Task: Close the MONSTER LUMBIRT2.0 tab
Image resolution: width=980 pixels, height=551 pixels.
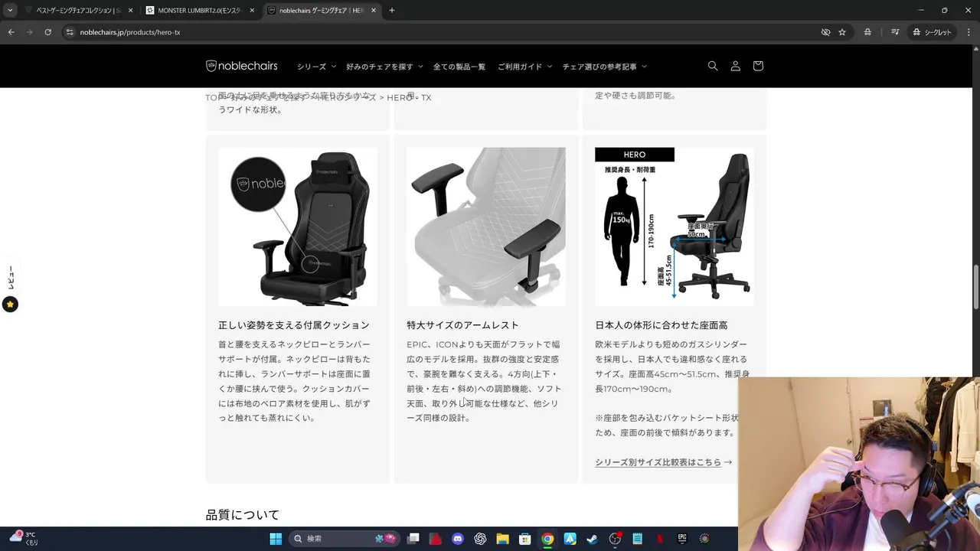Action: [252, 11]
